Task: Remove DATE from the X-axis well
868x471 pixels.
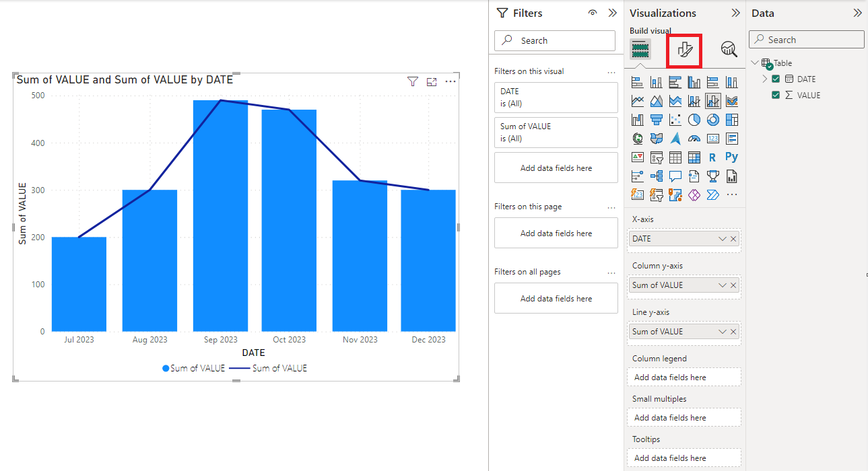Action: coord(733,239)
